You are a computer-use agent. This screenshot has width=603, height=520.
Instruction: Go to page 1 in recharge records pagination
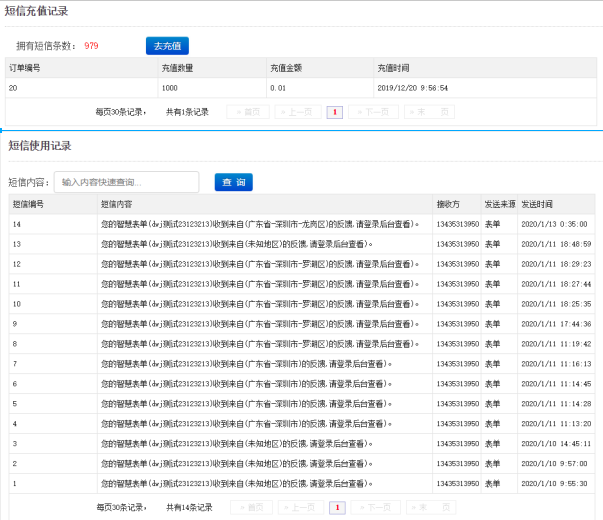(x=334, y=112)
